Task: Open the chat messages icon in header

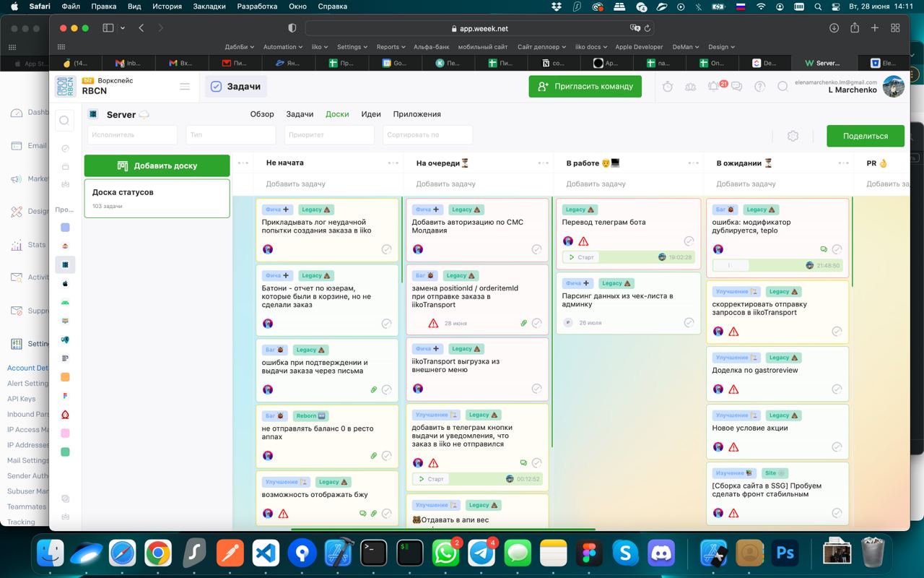Action: 736,87
